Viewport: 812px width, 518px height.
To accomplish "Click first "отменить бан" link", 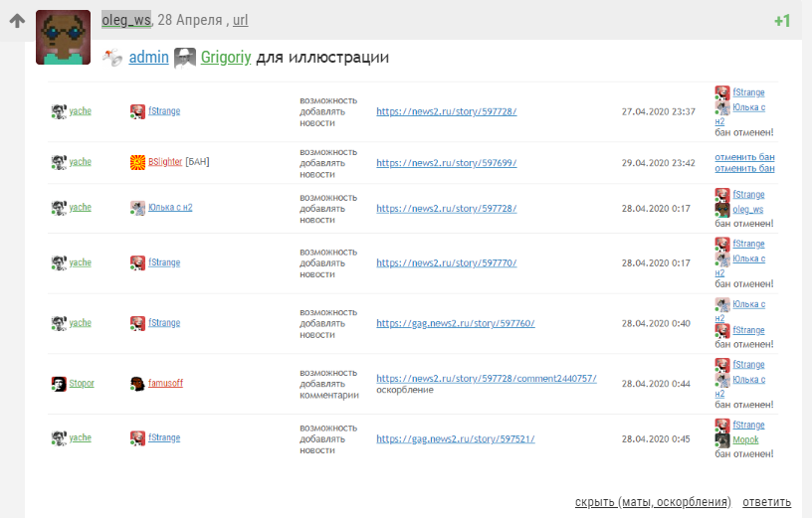I will [744, 157].
